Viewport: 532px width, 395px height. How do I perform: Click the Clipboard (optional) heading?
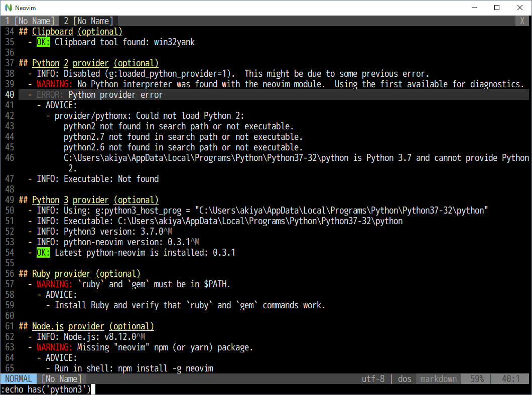[77, 32]
